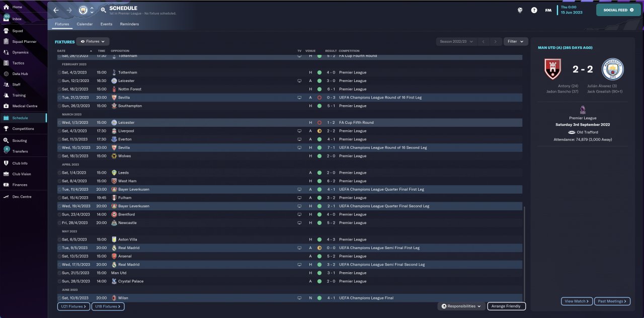Toggle row selector for Tottenham 4/2/2023 fixture
The height and width of the screenshot is (318, 644).
59,72
